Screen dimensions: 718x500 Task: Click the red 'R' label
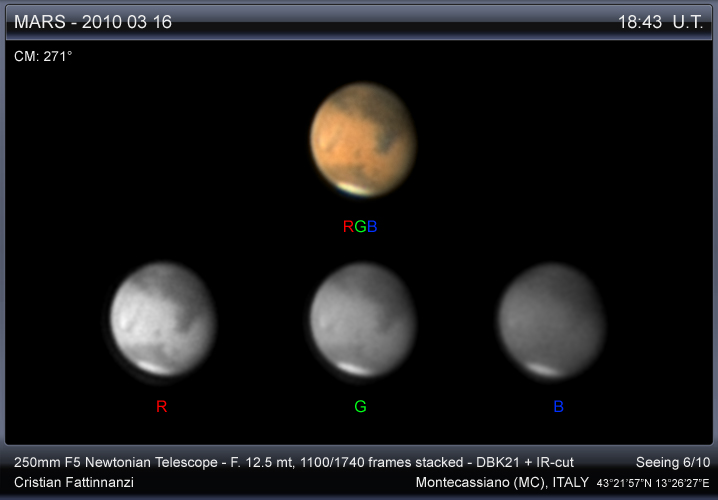[162, 406]
